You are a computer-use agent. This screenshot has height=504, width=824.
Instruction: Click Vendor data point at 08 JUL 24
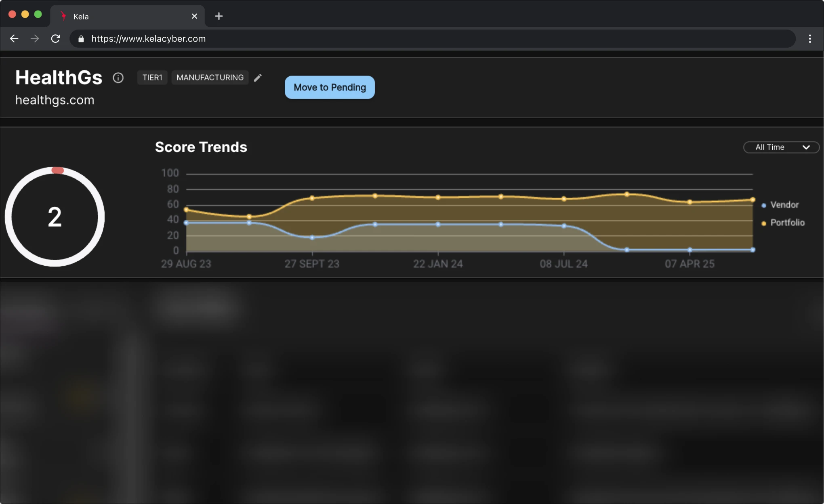(x=564, y=226)
